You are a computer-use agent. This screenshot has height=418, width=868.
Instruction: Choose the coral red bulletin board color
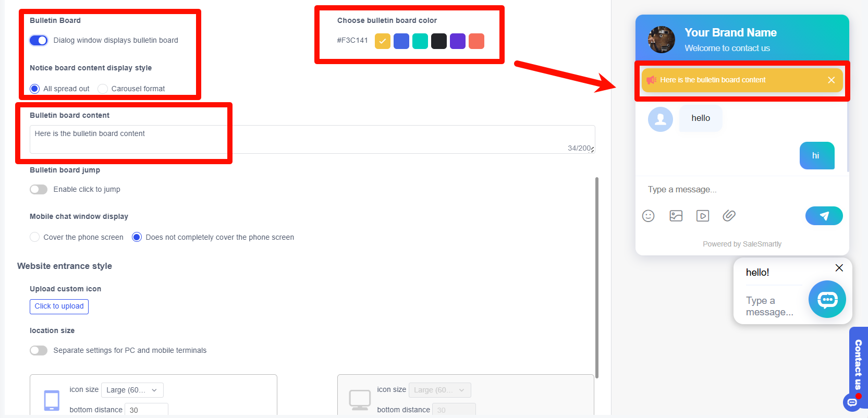pyautogui.click(x=476, y=41)
